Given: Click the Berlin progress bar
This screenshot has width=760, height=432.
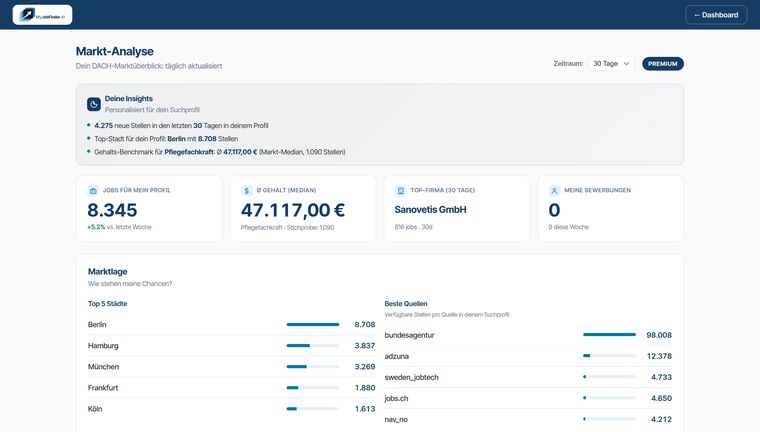Looking at the screenshot, I should click(x=313, y=324).
